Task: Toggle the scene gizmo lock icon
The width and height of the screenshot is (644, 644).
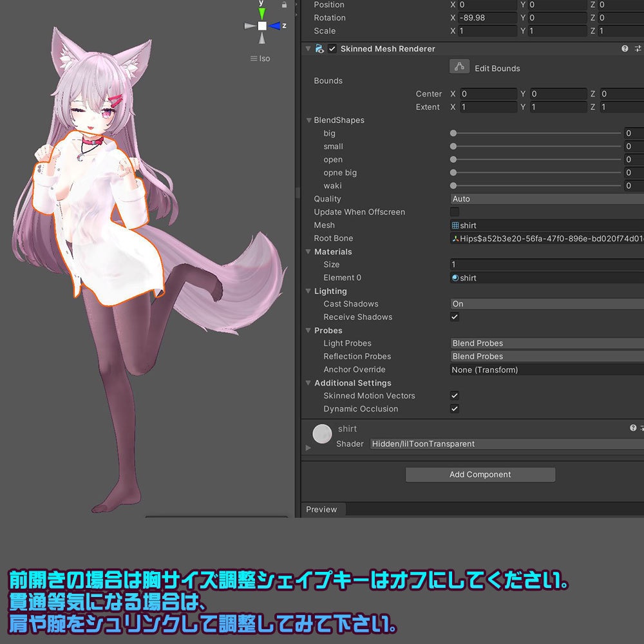Action: click(x=284, y=5)
